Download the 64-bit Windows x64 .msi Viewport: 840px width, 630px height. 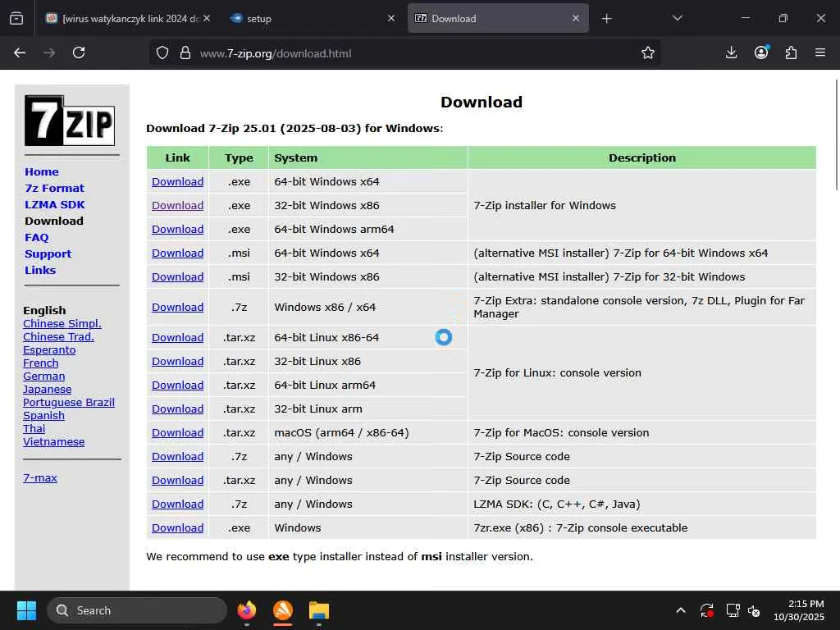(x=177, y=253)
